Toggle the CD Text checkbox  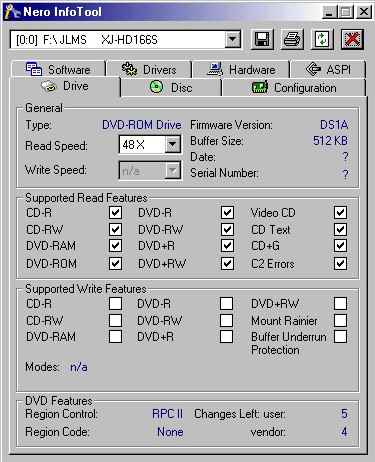tap(340, 229)
